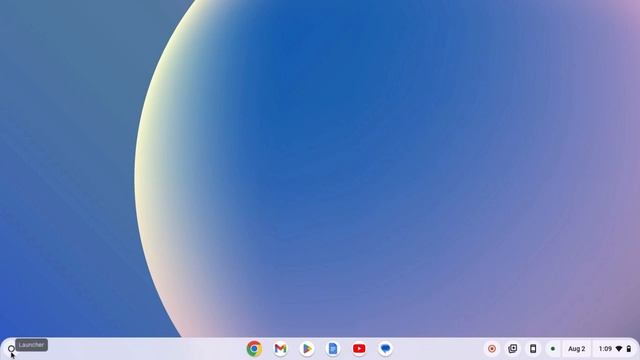Screen dimensions: 640x360
Task: Open Gmail from the shelf
Action: tap(280, 349)
